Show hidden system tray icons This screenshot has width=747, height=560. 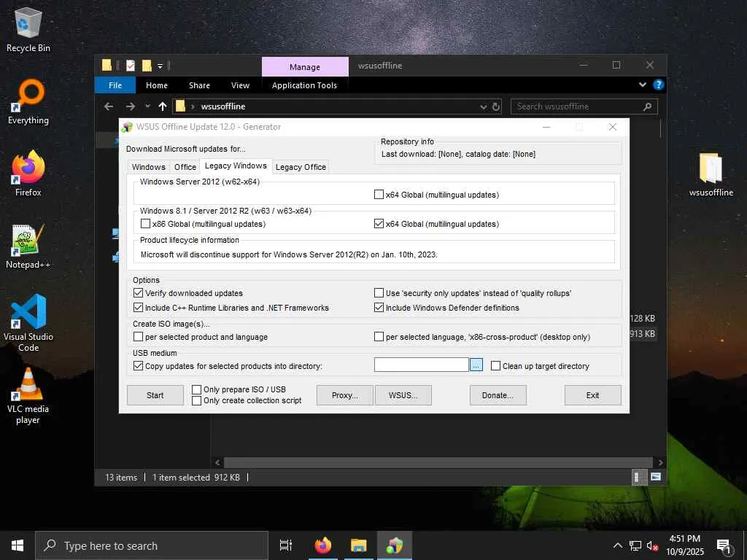[617, 545]
